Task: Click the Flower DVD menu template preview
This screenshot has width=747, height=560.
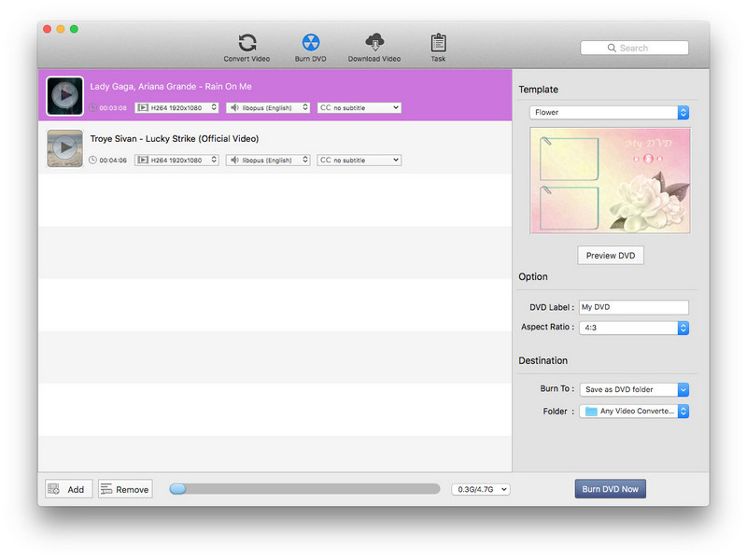Action: [x=611, y=180]
